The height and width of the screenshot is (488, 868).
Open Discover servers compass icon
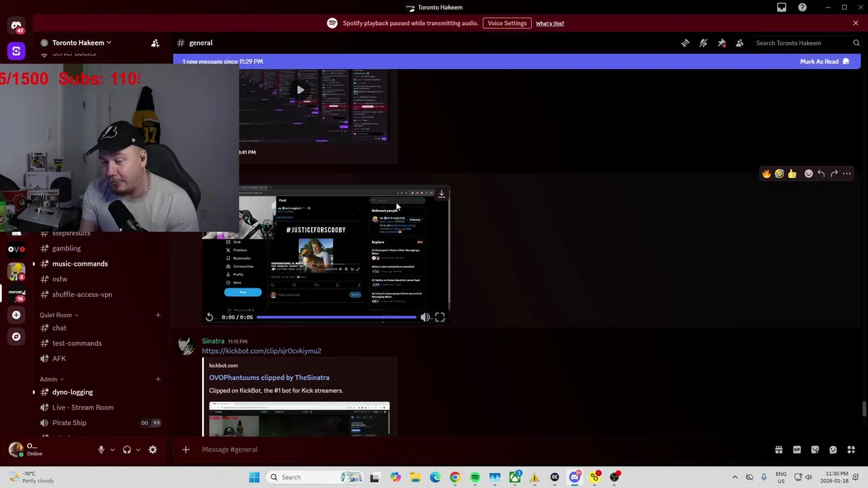pyautogui.click(x=16, y=336)
